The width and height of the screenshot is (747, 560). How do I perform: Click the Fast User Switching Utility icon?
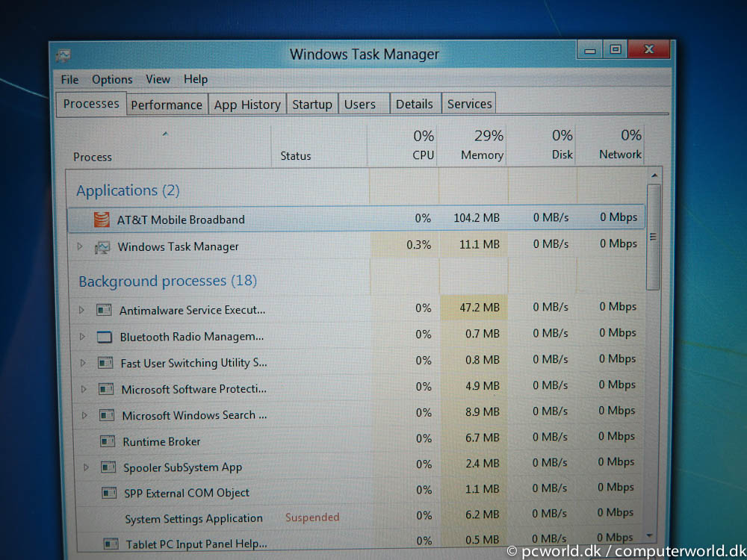coord(105,363)
